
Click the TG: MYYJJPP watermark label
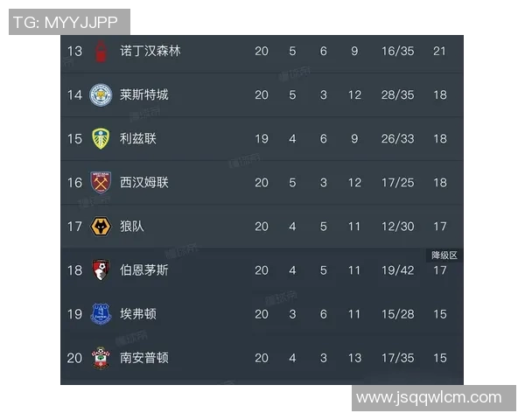[69, 22]
